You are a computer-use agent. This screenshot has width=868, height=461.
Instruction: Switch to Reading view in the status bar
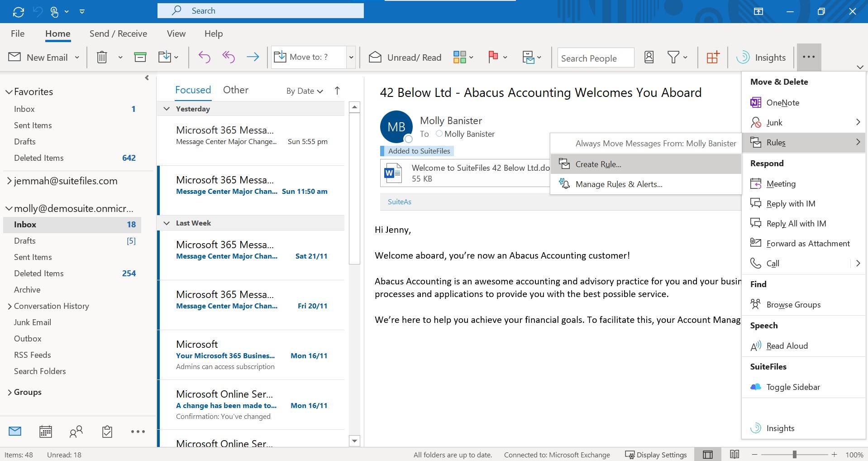[735, 454]
